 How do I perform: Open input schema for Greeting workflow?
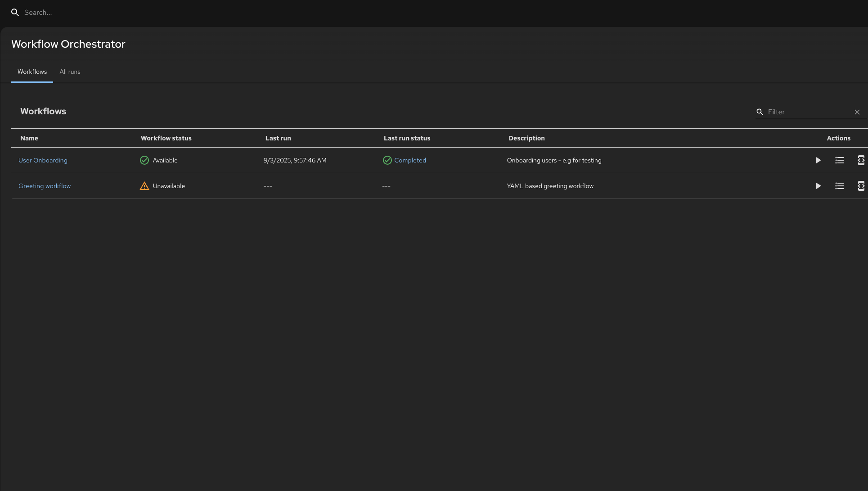860,186
